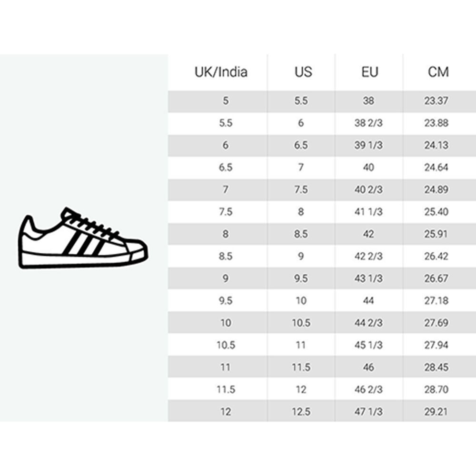This screenshot has width=476, height=476.
Task: Select US size 10.5 cell
Action: pyautogui.click(x=301, y=323)
